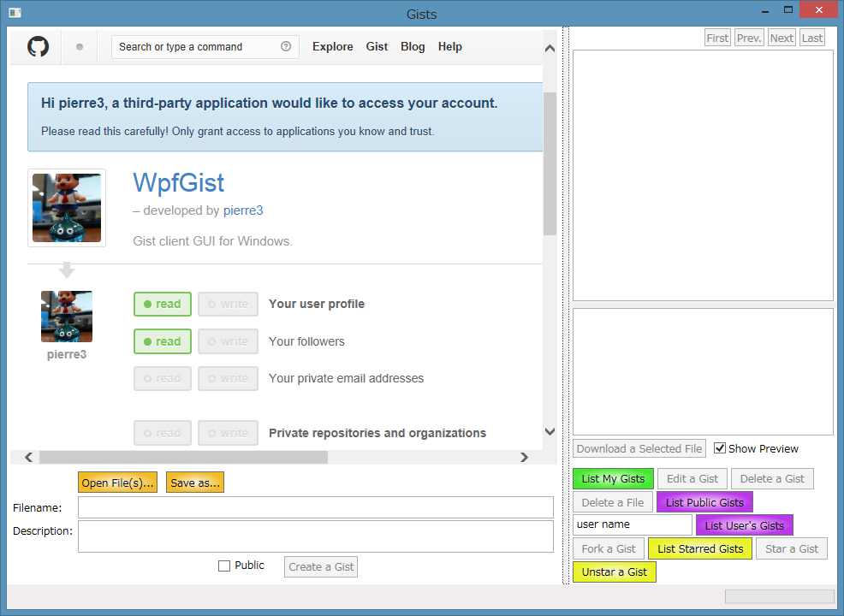Open the Gist navigation link
This screenshot has height=616, width=844.
(x=377, y=47)
